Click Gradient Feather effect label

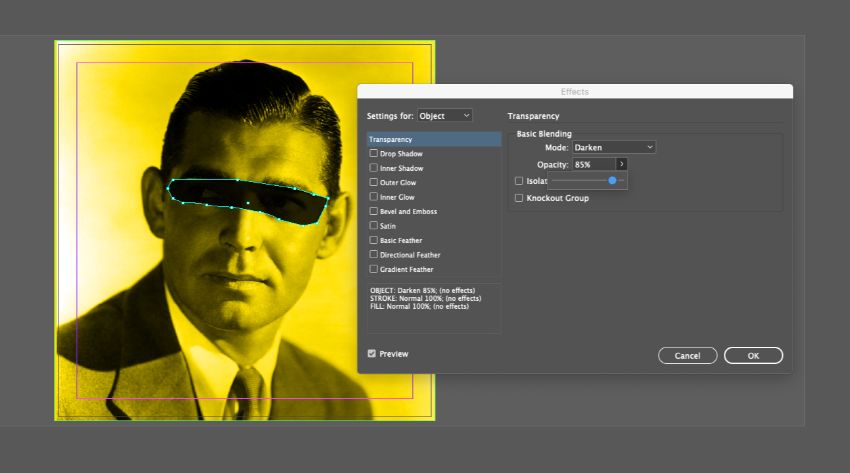click(x=407, y=269)
